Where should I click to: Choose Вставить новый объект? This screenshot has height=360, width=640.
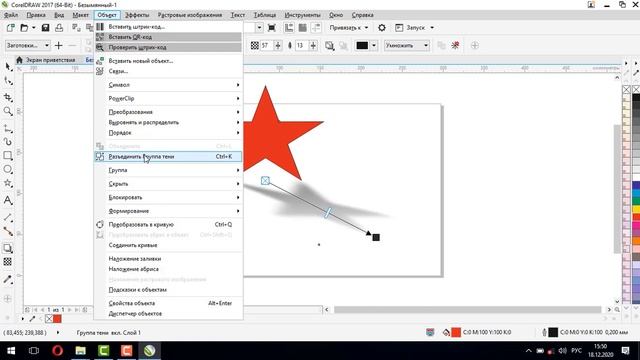[x=168, y=61]
